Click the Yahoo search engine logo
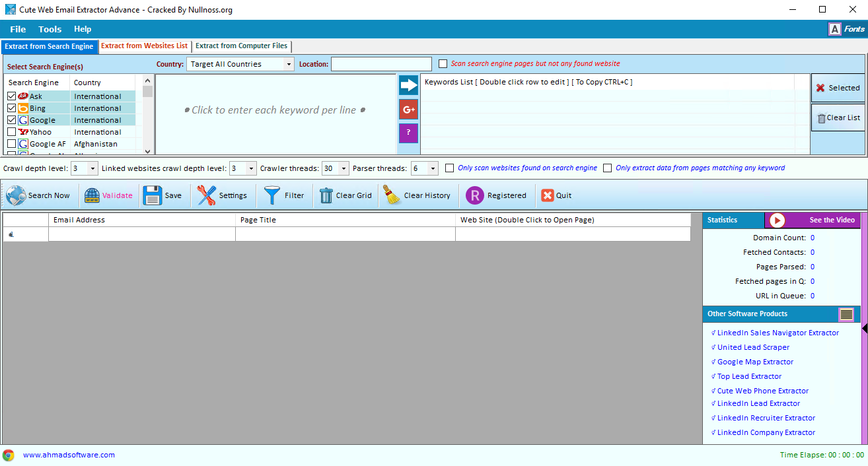Screen dimensions: 868x466 click(23, 132)
